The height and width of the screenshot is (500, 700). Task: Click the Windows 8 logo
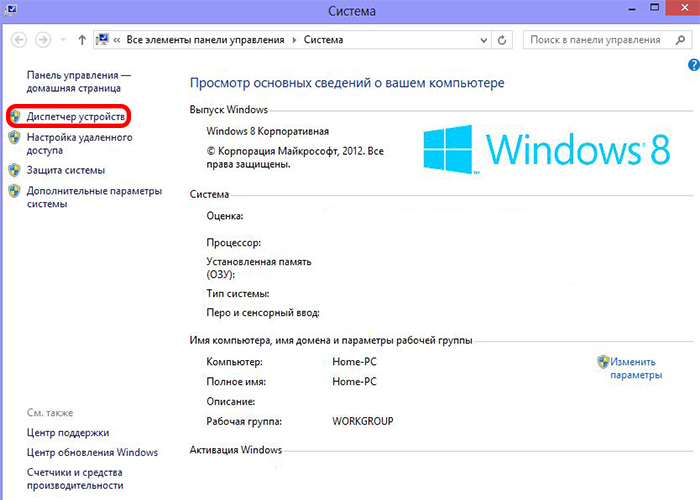(x=546, y=149)
